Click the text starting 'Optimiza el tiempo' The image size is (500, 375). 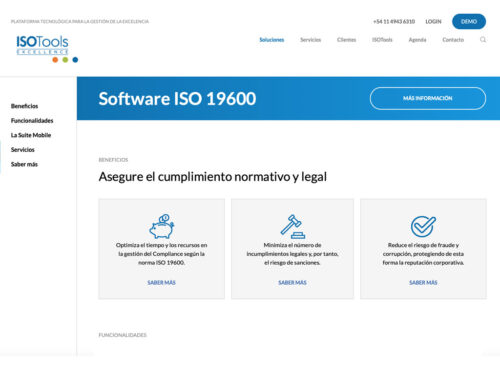pyautogui.click(x=162, y=254)
